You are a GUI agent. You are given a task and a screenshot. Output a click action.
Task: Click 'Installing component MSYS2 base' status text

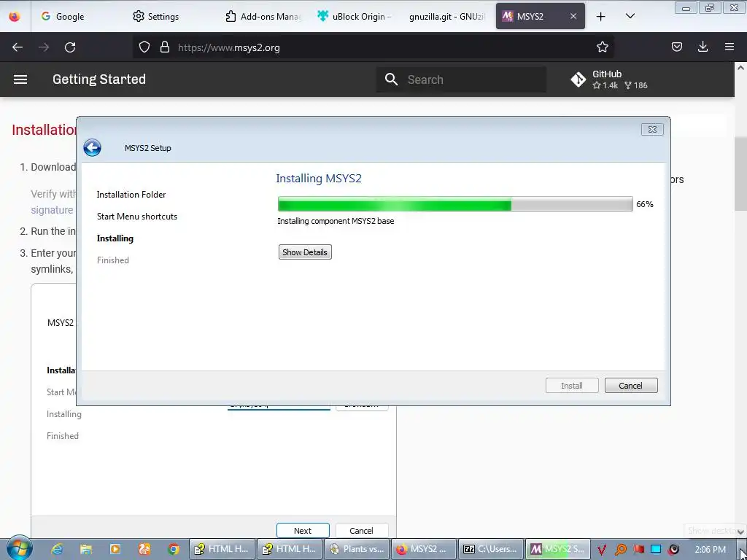(x=336, y=221)
